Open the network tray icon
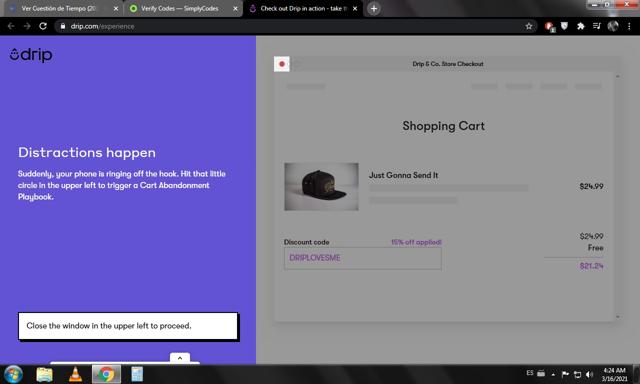This screenshot has width=640, height=384. pyautogui.click(x=577, y=374)
